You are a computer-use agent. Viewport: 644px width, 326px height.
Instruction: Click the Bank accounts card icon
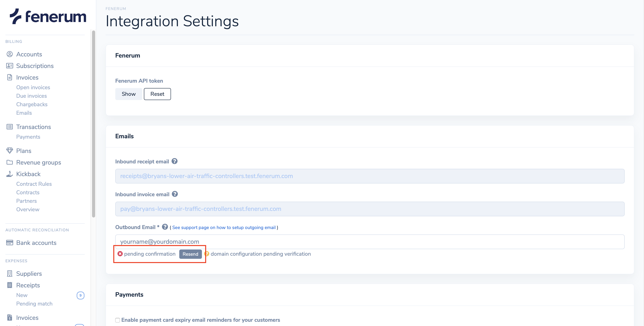click(x=9, y=243)
